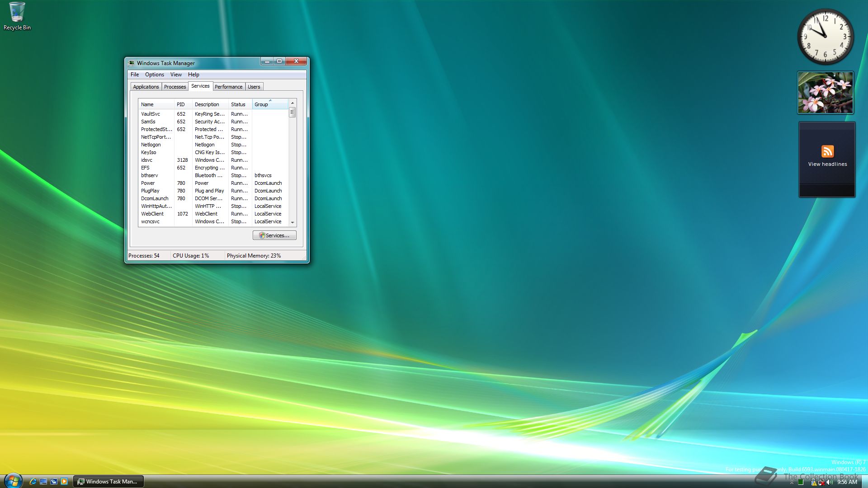Screen dimensions: 868x488
Task: Open the volume speaker tray icon
Action: pos(829,482)
